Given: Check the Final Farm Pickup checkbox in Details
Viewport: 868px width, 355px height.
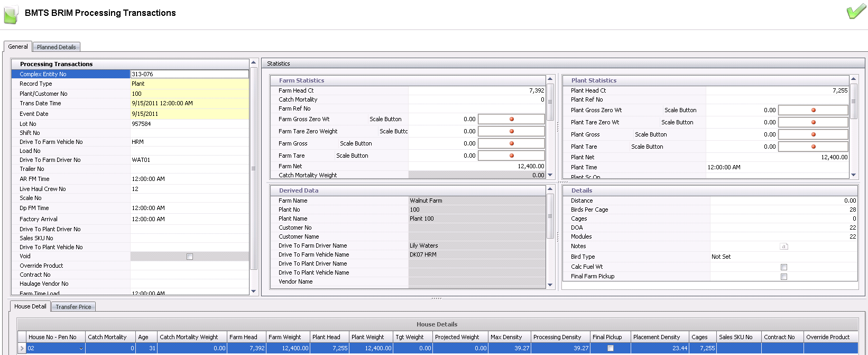Looking at the screenshot, I should click(x=784, y=277).
